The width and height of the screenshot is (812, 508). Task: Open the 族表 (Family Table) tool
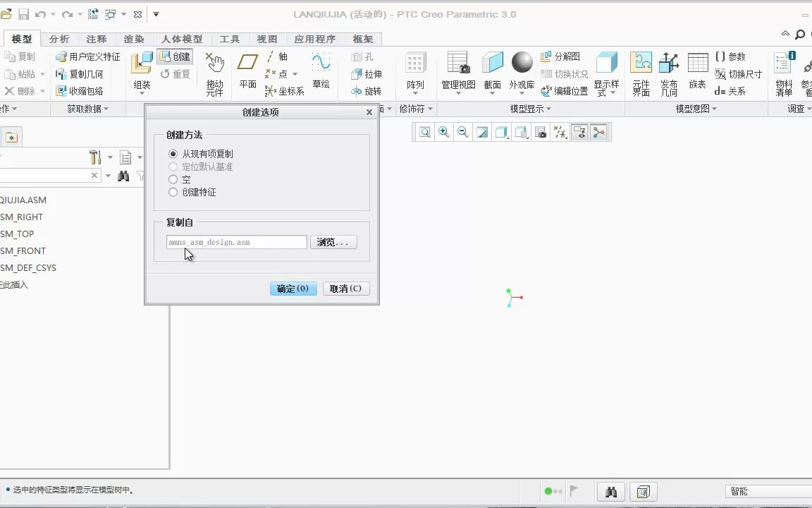tap(696, 71)
